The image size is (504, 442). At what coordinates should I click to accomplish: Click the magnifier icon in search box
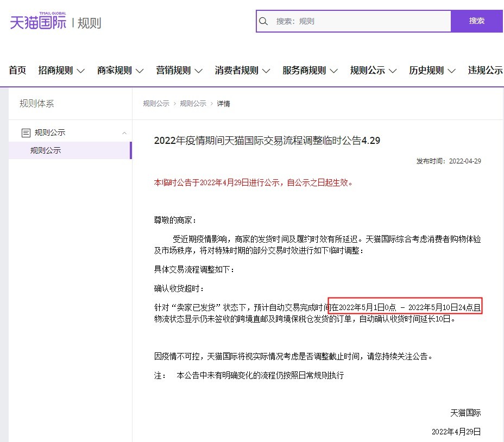(x=263, y=21)
